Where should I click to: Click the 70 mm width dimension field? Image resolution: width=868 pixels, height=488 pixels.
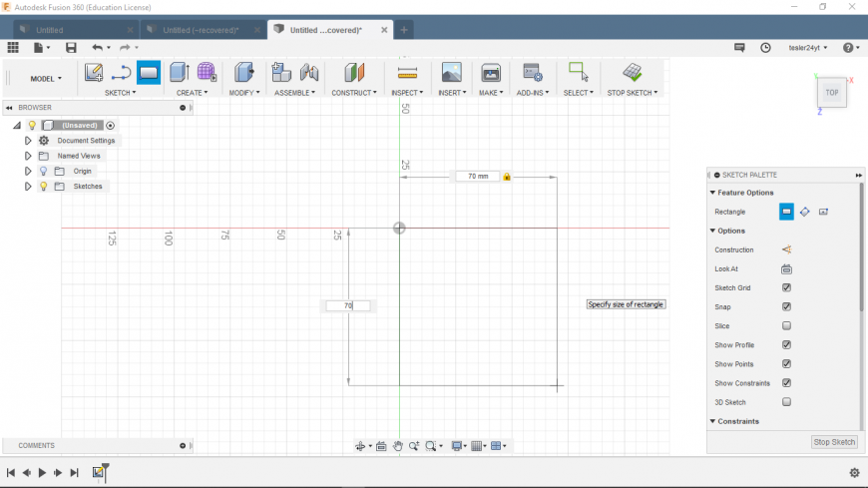pos(478,177)
